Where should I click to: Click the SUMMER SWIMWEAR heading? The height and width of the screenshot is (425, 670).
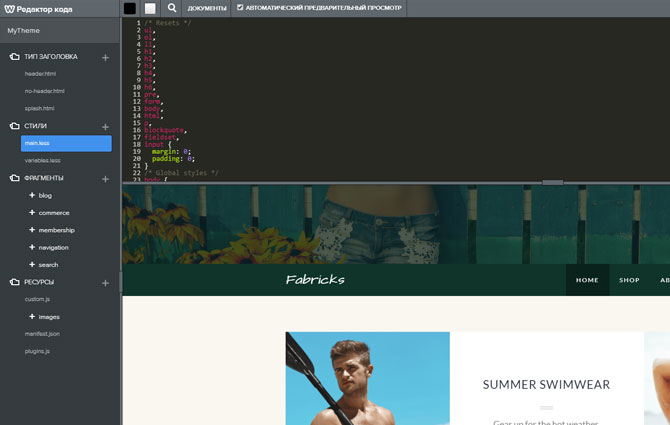coord(546,385)
